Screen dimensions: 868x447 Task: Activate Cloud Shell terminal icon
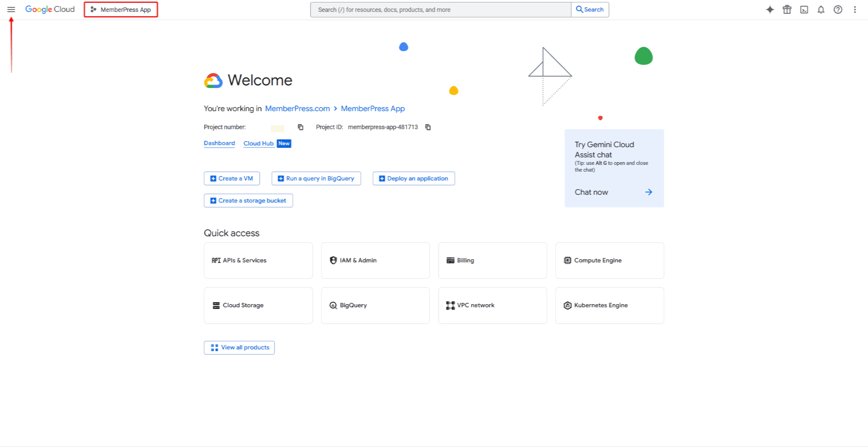[x=804, y=10]
